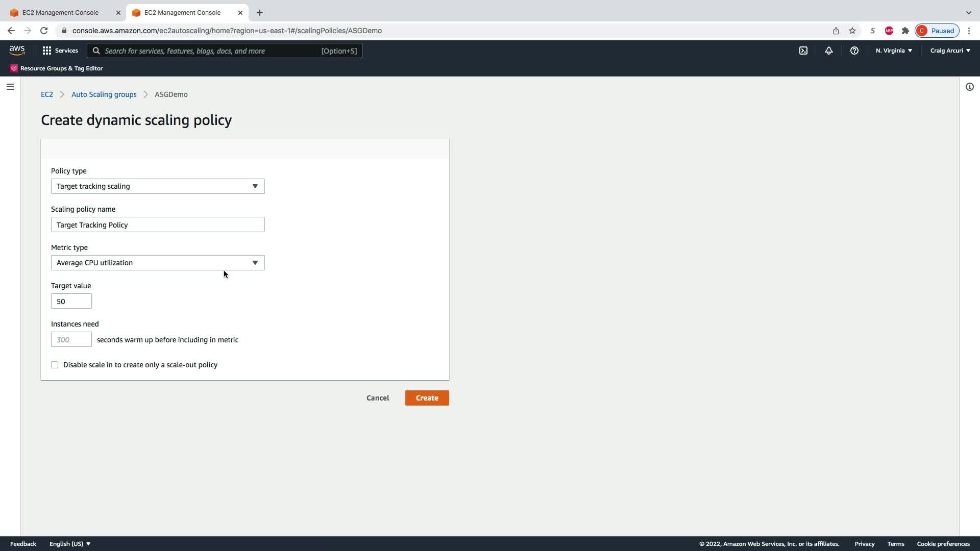Viewport: 980px width, 551px height.
Task: Switch to the first EC2 Management Console tab
Action: coord(60,12)
